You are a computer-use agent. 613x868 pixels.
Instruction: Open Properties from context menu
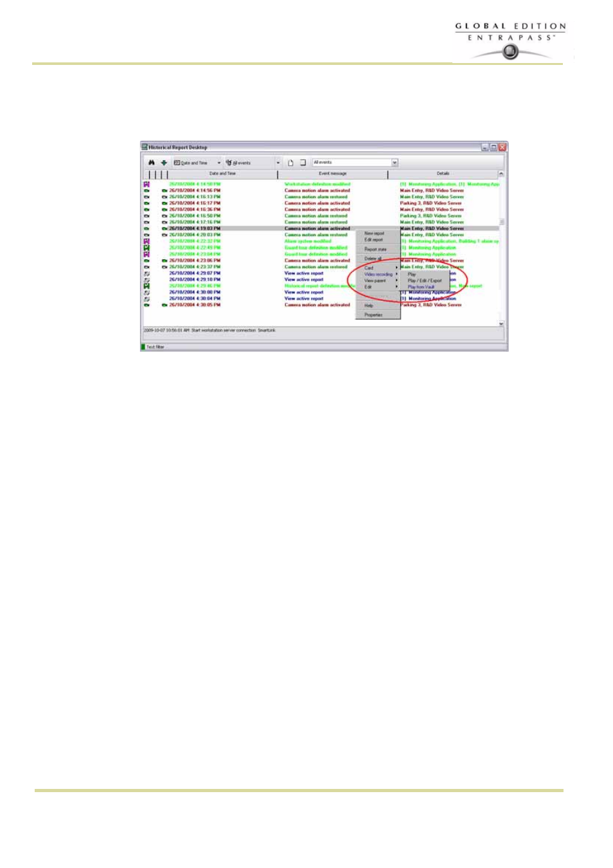click(378, 315)
